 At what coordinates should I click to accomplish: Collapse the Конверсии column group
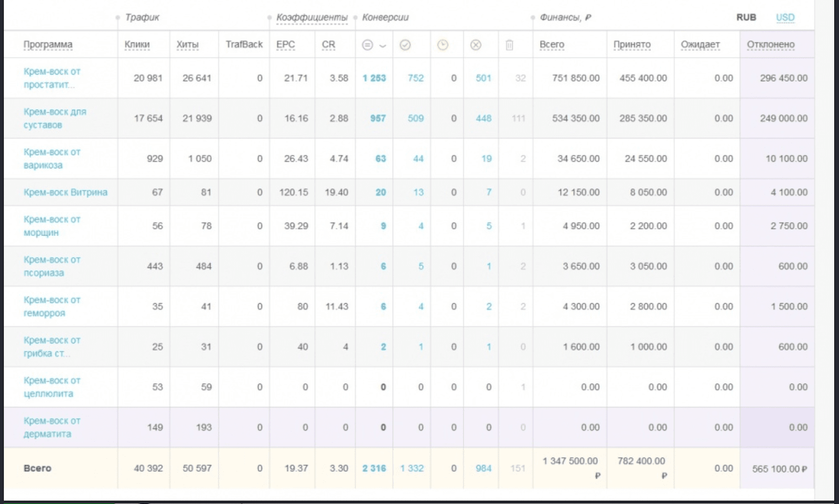point(385,17)
